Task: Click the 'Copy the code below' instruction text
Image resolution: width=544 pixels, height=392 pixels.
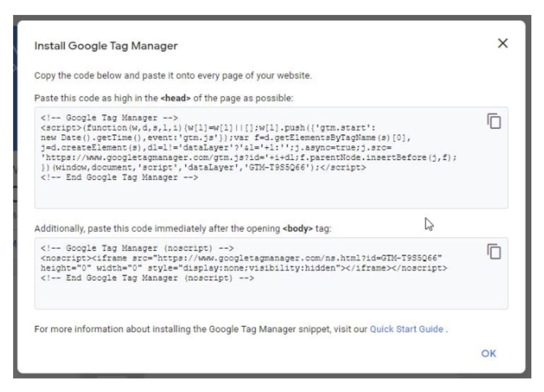Action: (x=173, y=76)
